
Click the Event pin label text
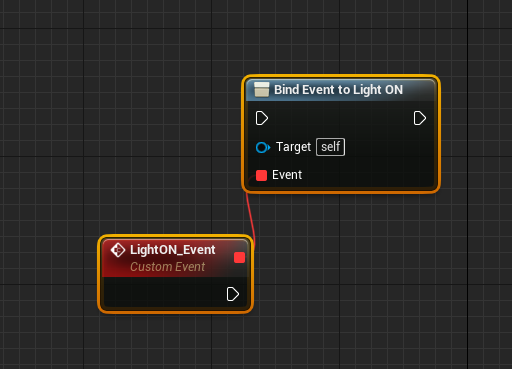pyautogui.click(x=287, y=175)
